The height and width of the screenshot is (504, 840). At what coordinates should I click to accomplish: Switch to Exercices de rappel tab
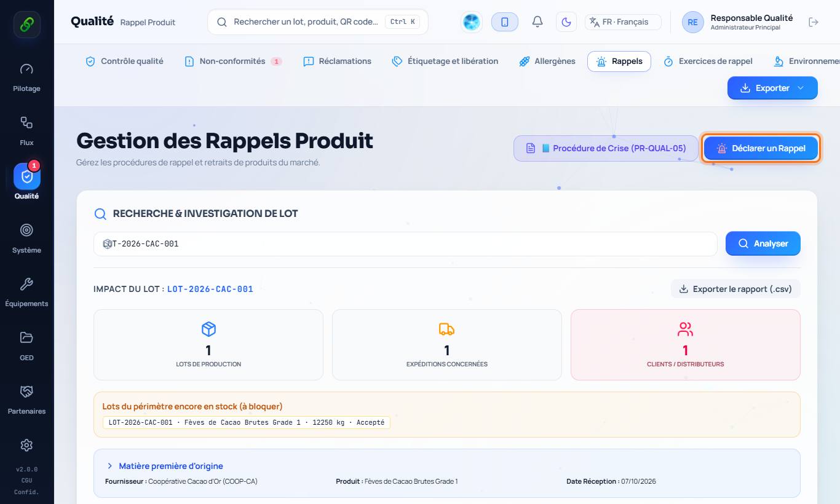tap(708, 61)
